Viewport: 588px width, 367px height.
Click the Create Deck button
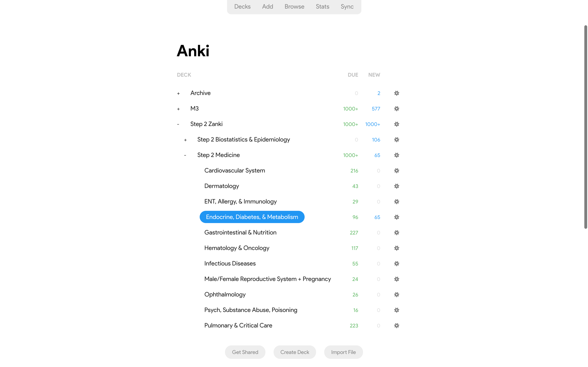tap(294, 352)
